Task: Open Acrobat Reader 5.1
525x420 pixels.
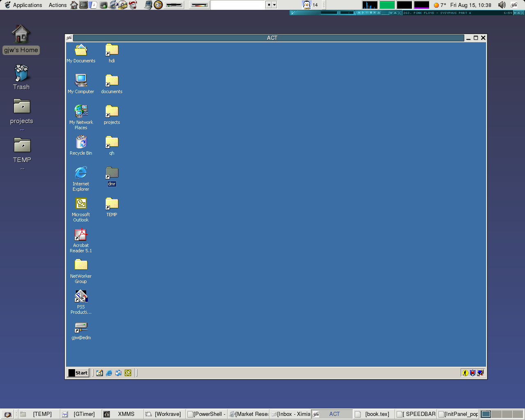Action: coord(80,235)
